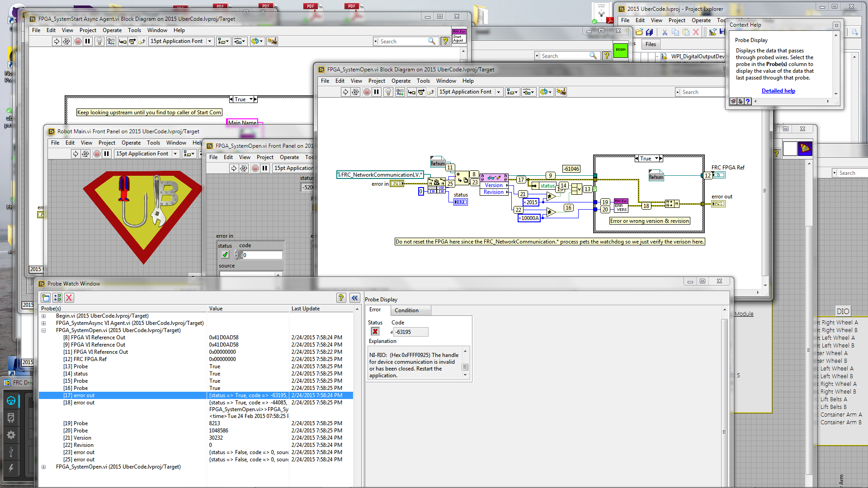Pause execution in FPGA_SystemOpen block diagram toolbar
Screen dimensions: 868x488
click(x=377, y=92)
